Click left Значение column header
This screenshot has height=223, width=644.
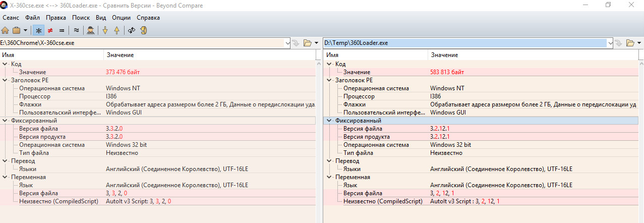coord(209,54)
